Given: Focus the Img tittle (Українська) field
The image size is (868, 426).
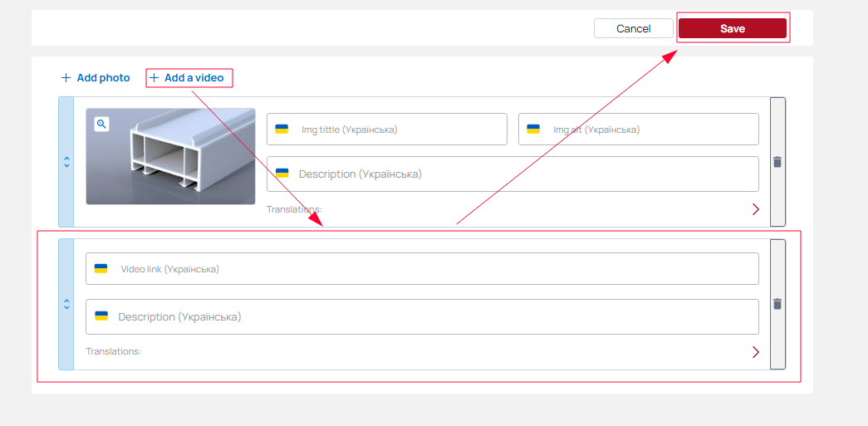Looking at the screenshot, I should (387, 130).
